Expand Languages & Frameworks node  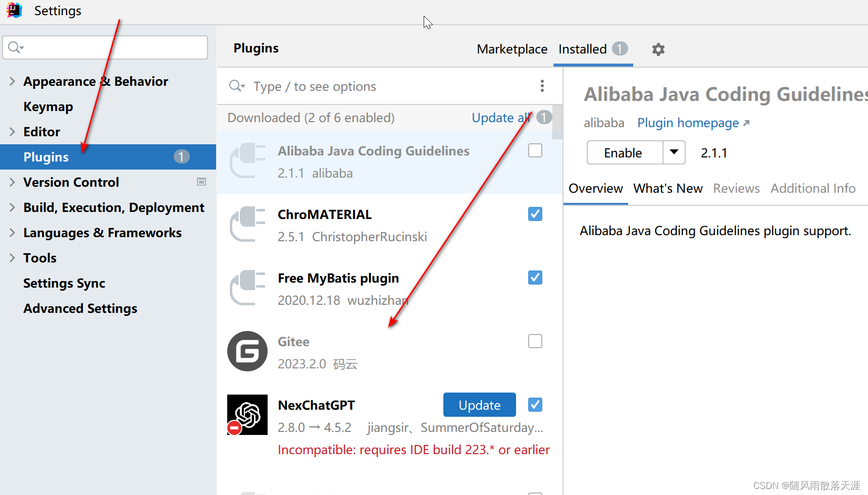(12, 233)
